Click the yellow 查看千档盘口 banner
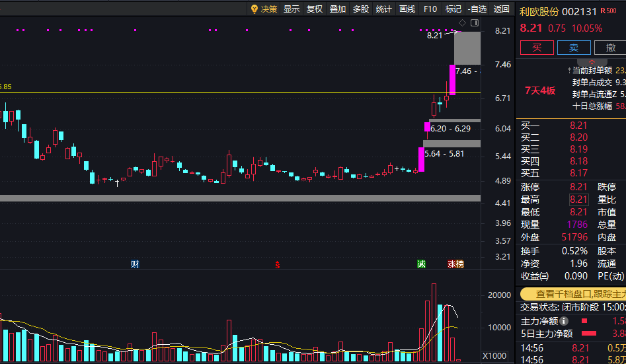 click(x=574, y=294)
